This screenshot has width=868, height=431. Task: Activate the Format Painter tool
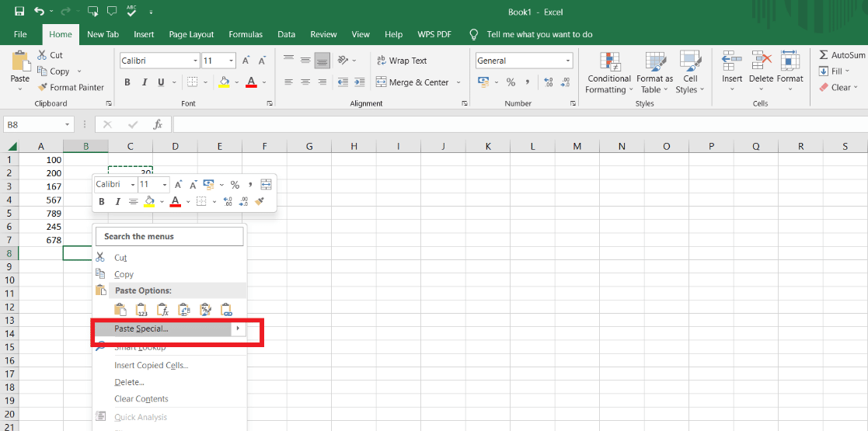(x=70, y=88)
